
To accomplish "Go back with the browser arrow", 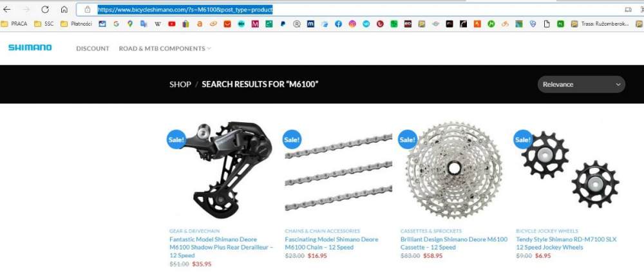I will (7, 10).
